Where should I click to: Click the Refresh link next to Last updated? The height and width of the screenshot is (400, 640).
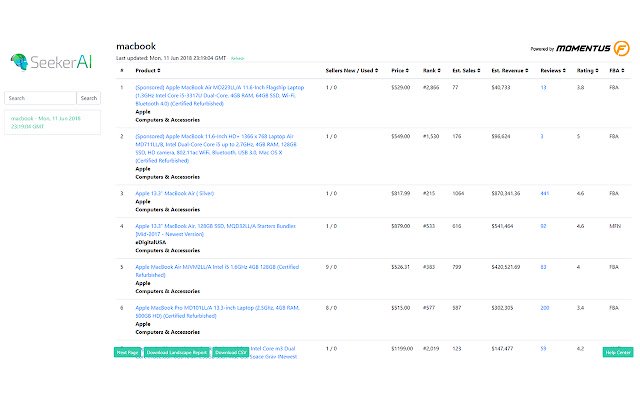pos(237,58)
